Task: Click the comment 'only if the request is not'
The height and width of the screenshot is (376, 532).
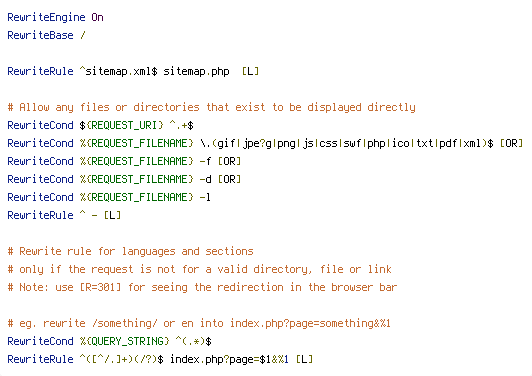Action: [x=200, y=269]
